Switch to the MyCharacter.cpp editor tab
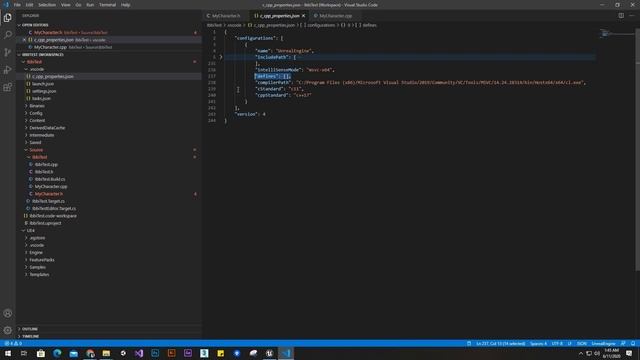Image resolution: width=640 pixels, height=360 pixels. click(335, 16)
